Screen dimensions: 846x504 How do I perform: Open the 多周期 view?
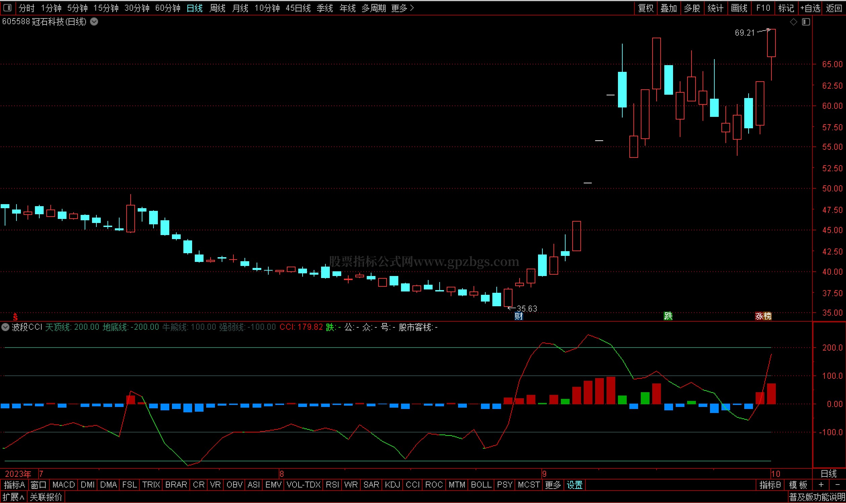coord(373,8)
